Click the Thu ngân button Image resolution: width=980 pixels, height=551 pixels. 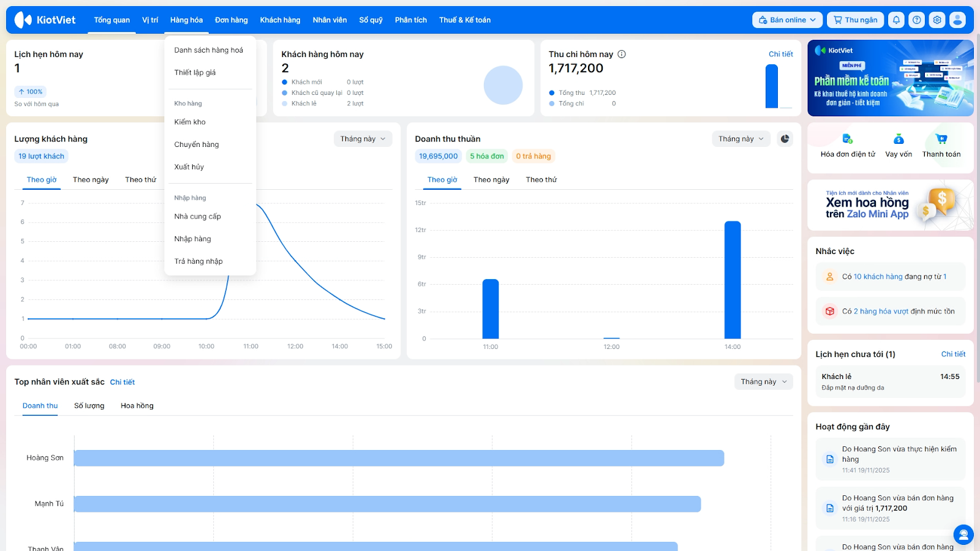click(x=856, y=20)
